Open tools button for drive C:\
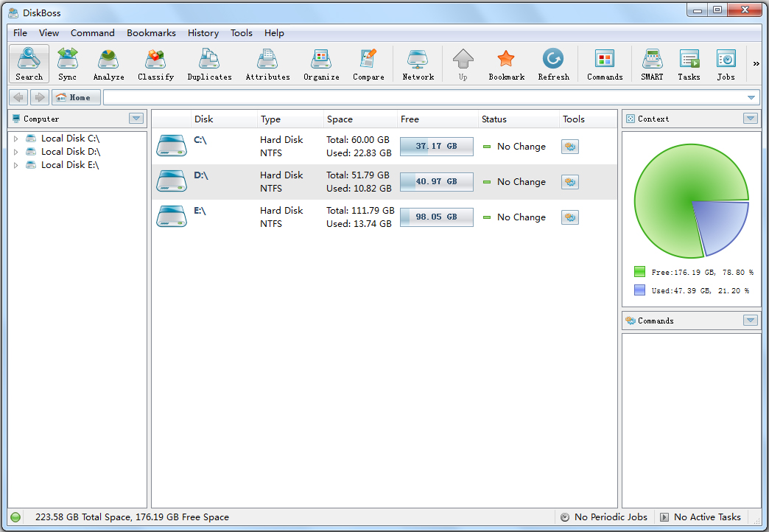The height and width of the screenshot is (532, 769). (x=569, y=147)
